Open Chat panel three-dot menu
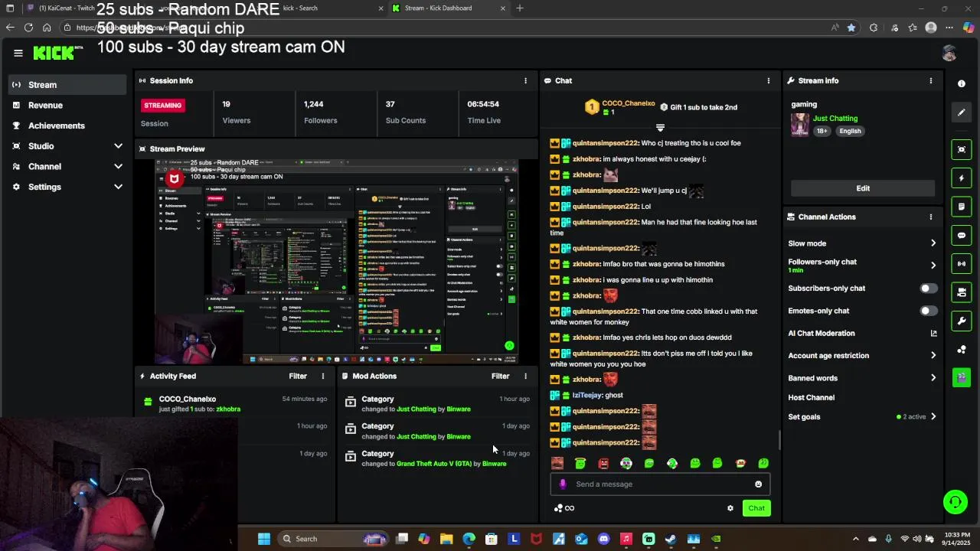This screenshot has width=980, height=551. click(769, 80)
